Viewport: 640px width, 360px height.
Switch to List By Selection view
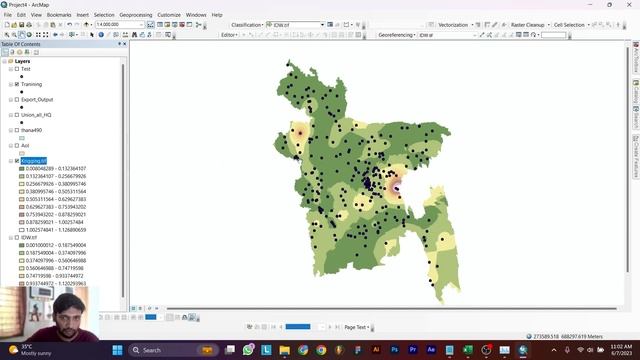(x=27, y=52)
